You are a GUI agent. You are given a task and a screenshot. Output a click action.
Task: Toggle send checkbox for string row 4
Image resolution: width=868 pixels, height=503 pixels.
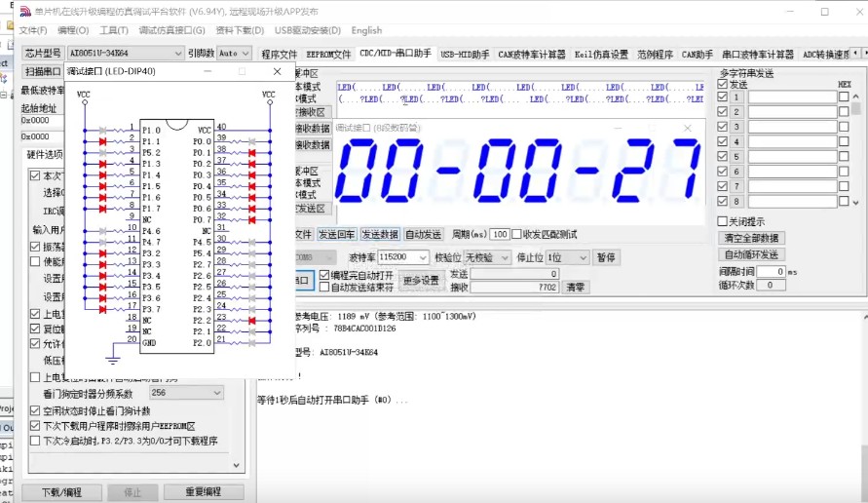point(723,141)
